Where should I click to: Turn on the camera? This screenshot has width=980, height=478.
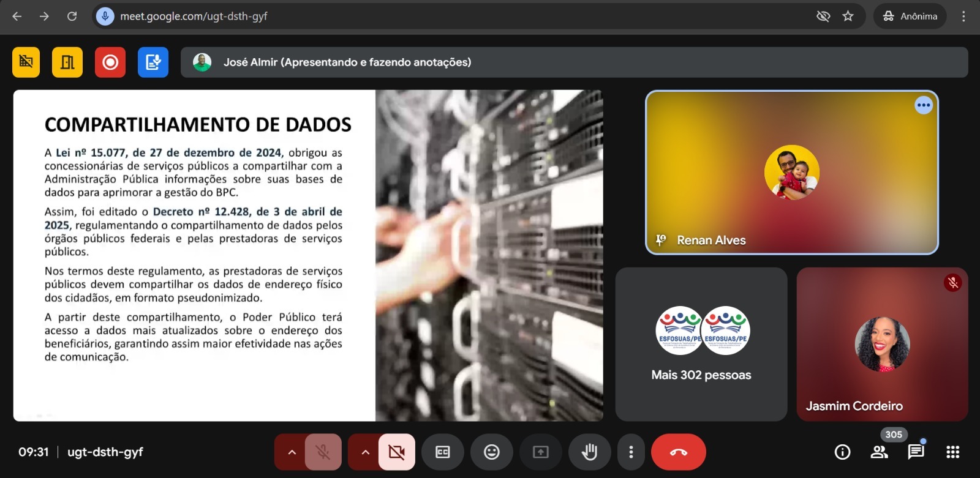pos(396,452)
